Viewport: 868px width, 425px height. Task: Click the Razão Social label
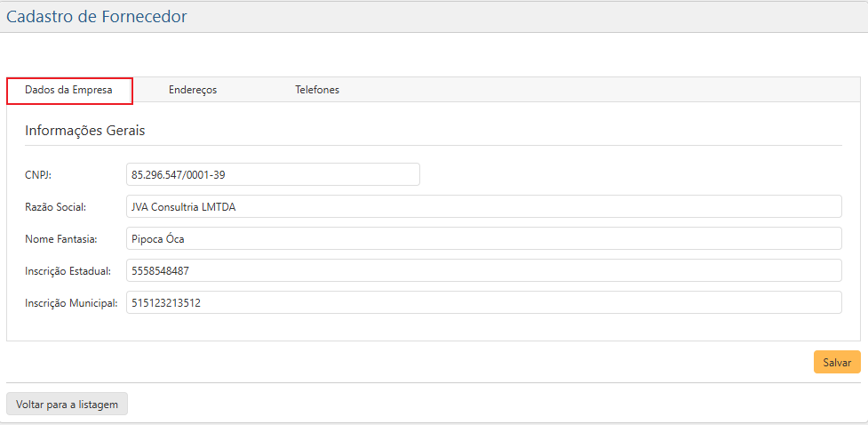55,207
